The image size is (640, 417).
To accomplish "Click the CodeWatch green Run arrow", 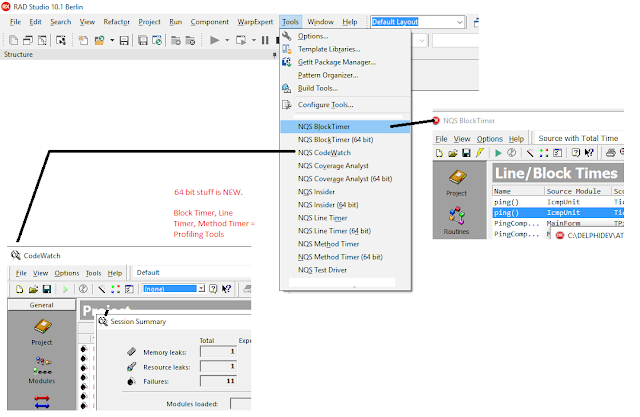I will pos(65,289).
